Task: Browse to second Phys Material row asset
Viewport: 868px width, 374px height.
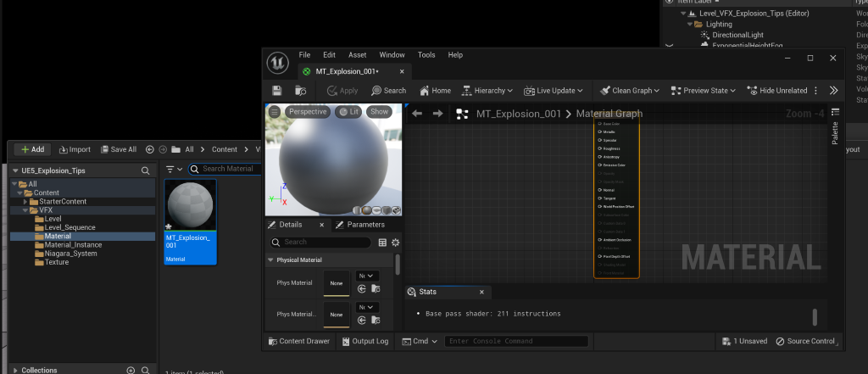Action: [x=376, y=320]
